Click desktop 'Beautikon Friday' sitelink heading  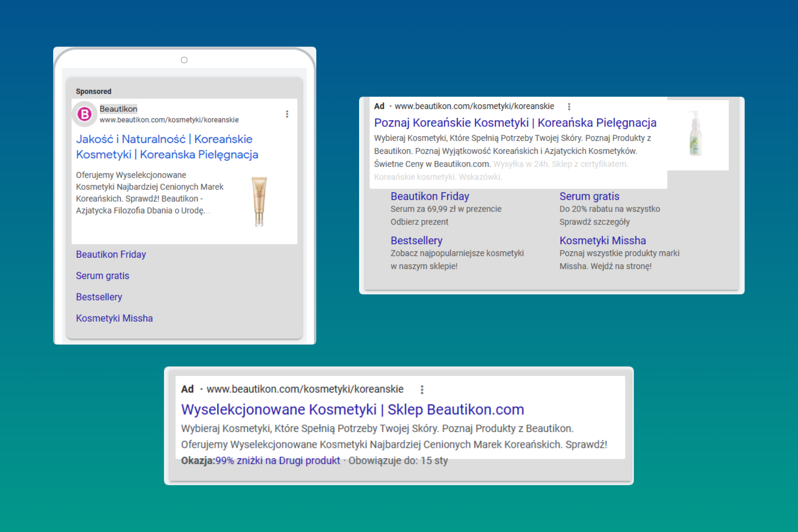tap(430, 196)
